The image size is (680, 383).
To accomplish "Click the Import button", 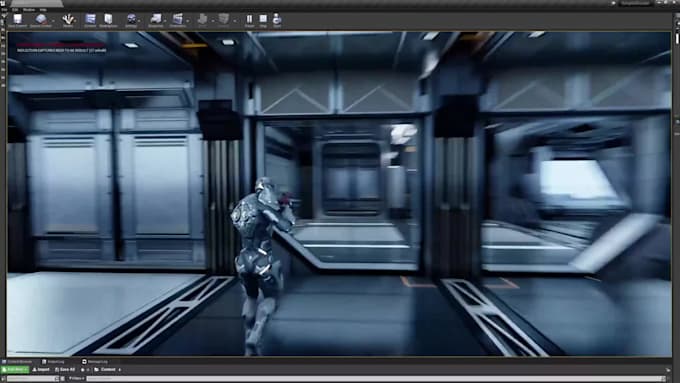I will (x=41, y=370).
